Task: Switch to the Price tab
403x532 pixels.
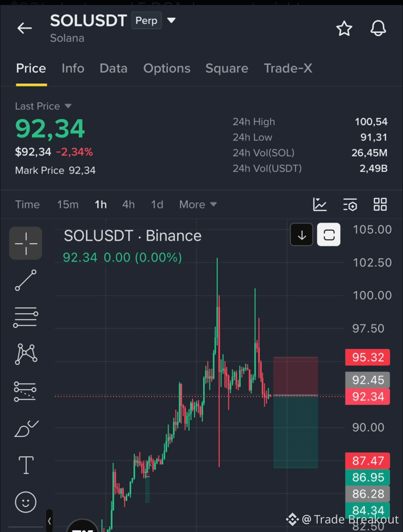Action: pos(31,69)
